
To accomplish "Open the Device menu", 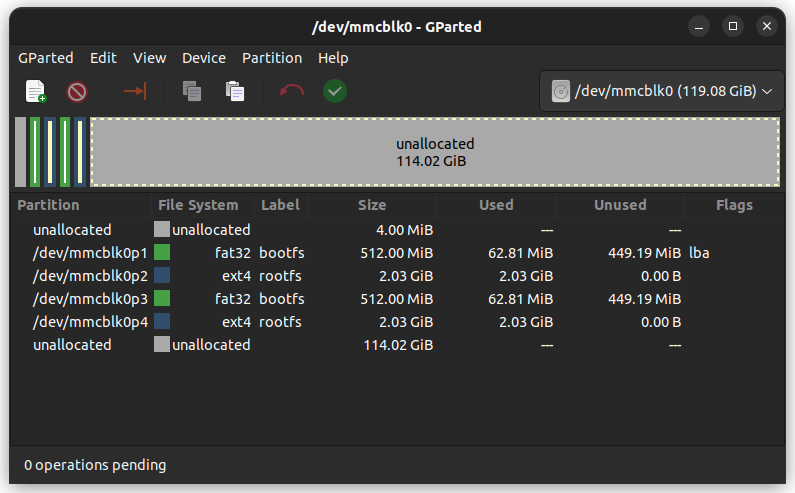I will click(x=204, y=58).
